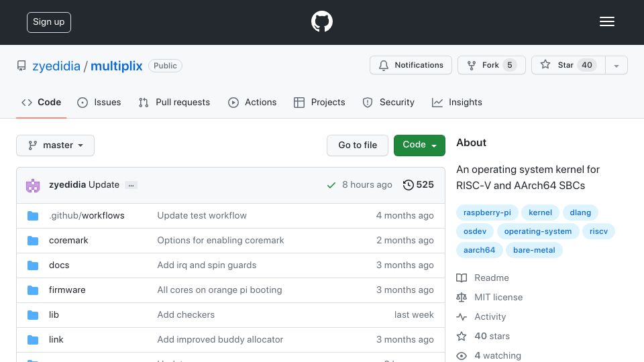Select the dlang topic tag
Screen dimensions: 644x362
pyautogui.click(x=580, y=213)
